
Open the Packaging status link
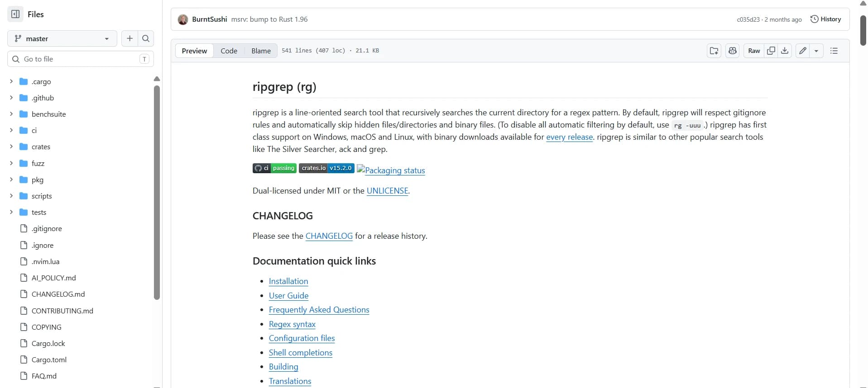coord(391,170)
